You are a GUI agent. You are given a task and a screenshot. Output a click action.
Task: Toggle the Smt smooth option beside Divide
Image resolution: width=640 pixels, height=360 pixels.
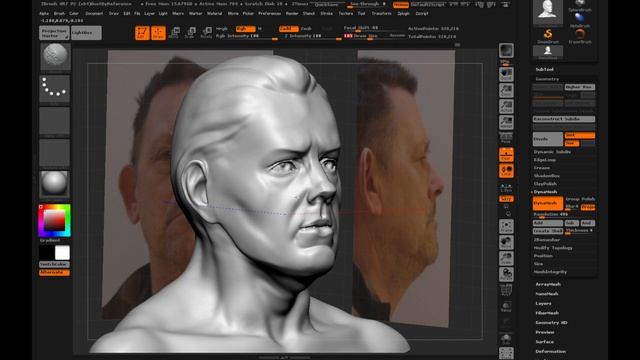point(579,135)
